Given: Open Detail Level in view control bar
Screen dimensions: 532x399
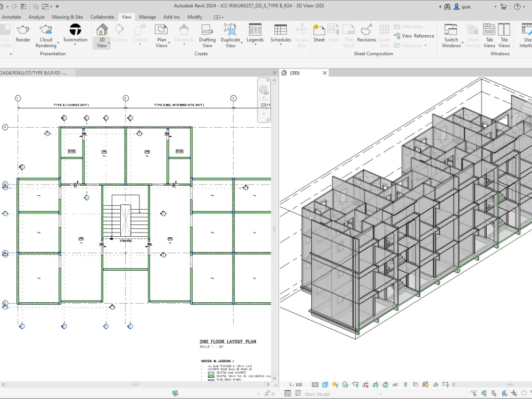Looking at the screenshot, I should point(315,385).
